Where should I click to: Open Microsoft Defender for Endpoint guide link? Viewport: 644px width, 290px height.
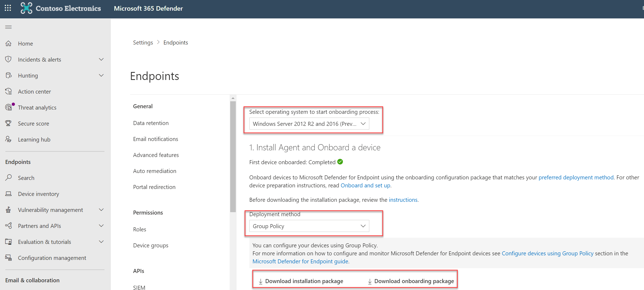[300, 261]
